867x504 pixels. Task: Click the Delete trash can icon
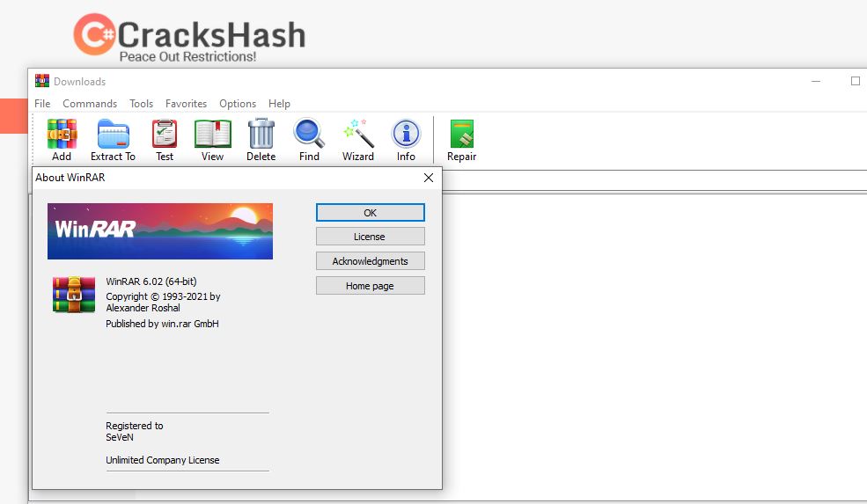point(261,134)
